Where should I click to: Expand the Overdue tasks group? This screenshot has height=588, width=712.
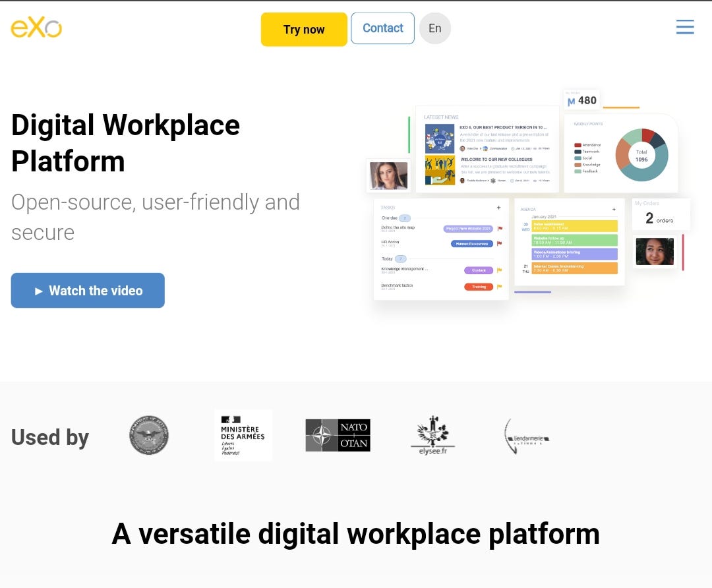[x=405, y=218]
